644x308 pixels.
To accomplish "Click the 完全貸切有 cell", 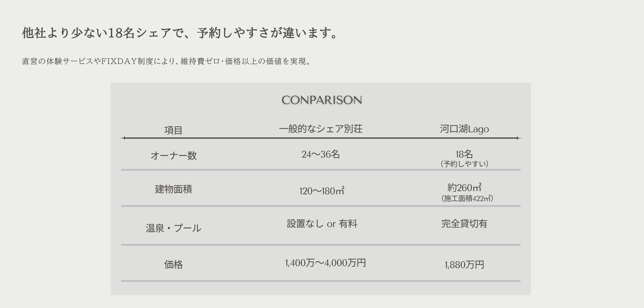I will point(464,224).
